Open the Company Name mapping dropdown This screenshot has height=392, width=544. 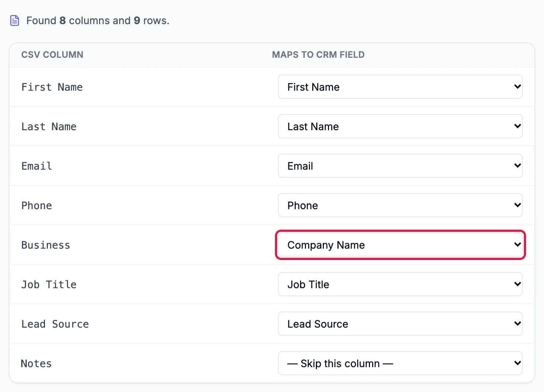[x=400, y=245]
